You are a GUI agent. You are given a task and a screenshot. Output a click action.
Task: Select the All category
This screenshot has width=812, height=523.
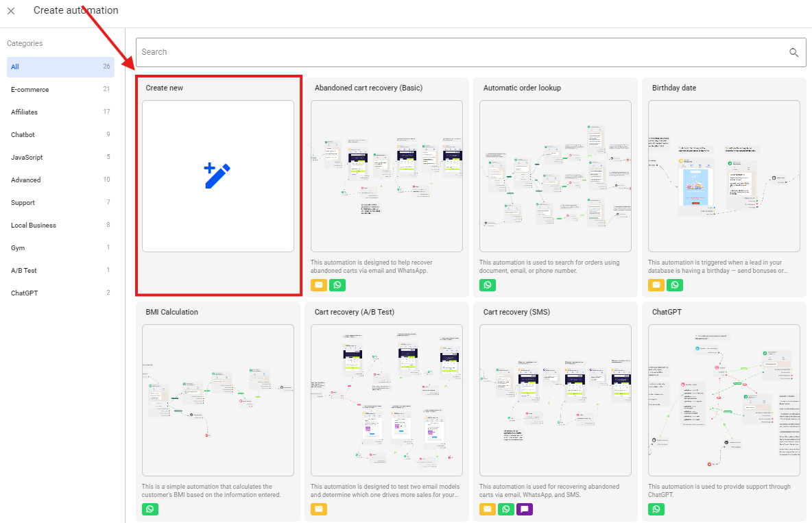(x=60, y=67)
